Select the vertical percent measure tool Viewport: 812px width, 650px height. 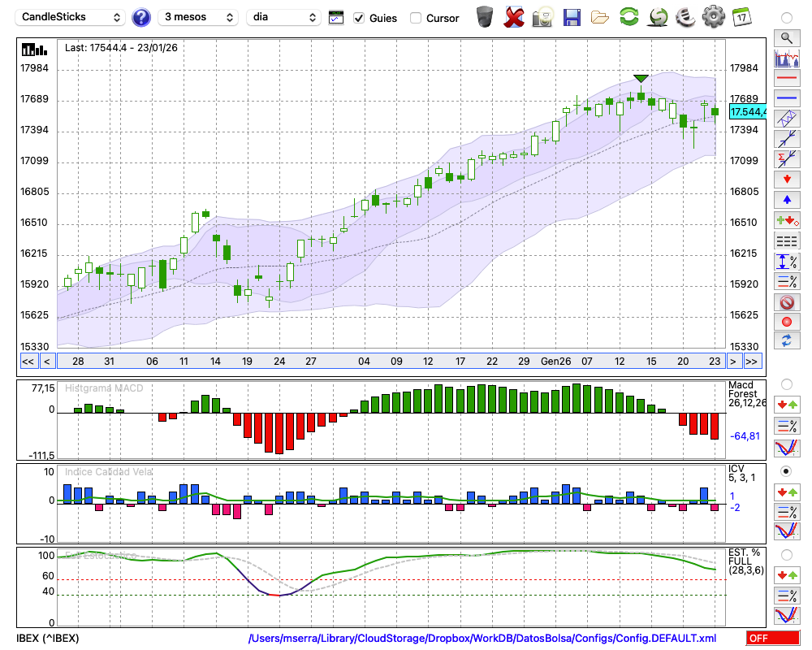coord(787,262)
